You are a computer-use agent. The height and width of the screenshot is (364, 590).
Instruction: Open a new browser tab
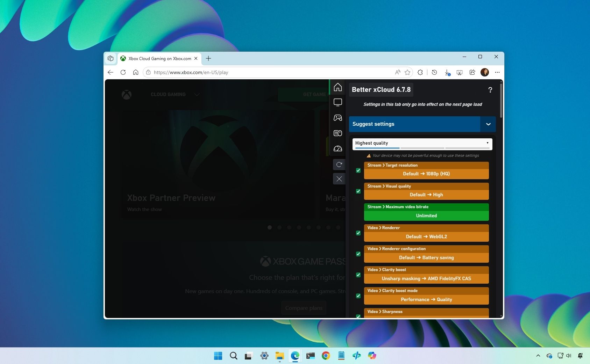208,58
